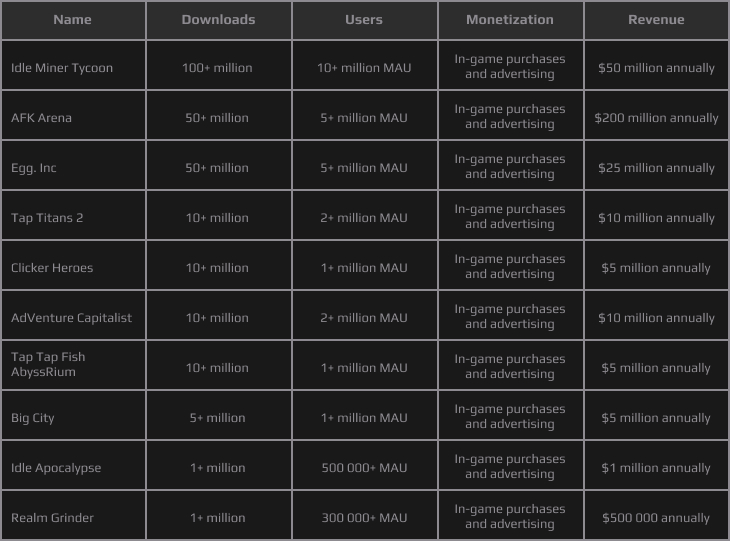Select the Egg. Inc name cell
The height and width of the screenshot is (541, 730).
pos(73,165)
